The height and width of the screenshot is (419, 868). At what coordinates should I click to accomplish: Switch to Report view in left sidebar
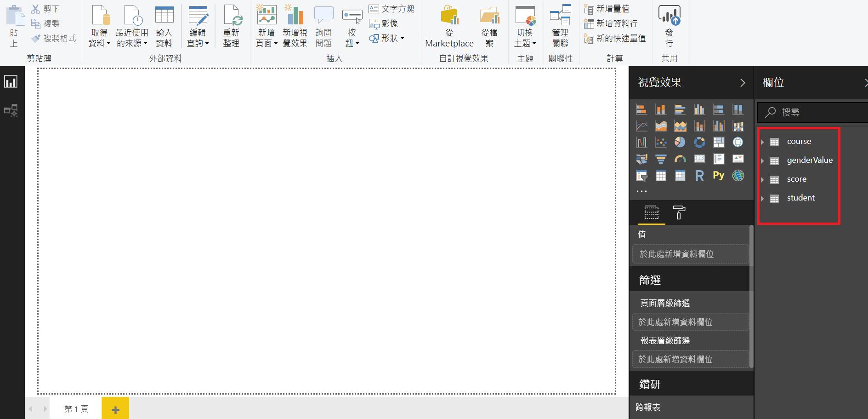pos(11,82)
